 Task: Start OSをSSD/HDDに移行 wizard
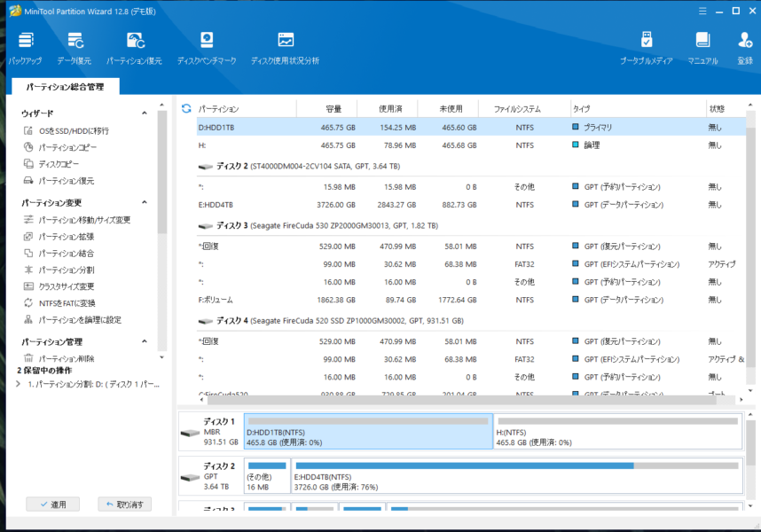(66, 131)
